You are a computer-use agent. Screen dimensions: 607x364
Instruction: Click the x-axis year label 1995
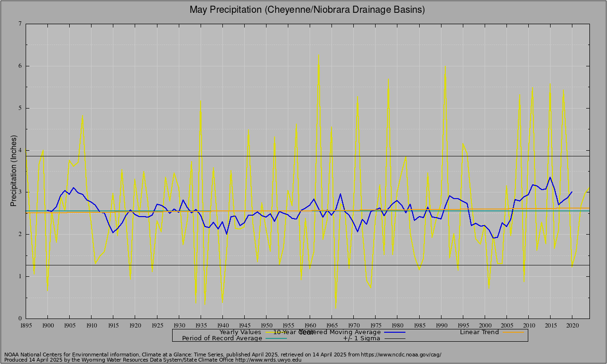[x=463, y=325]
